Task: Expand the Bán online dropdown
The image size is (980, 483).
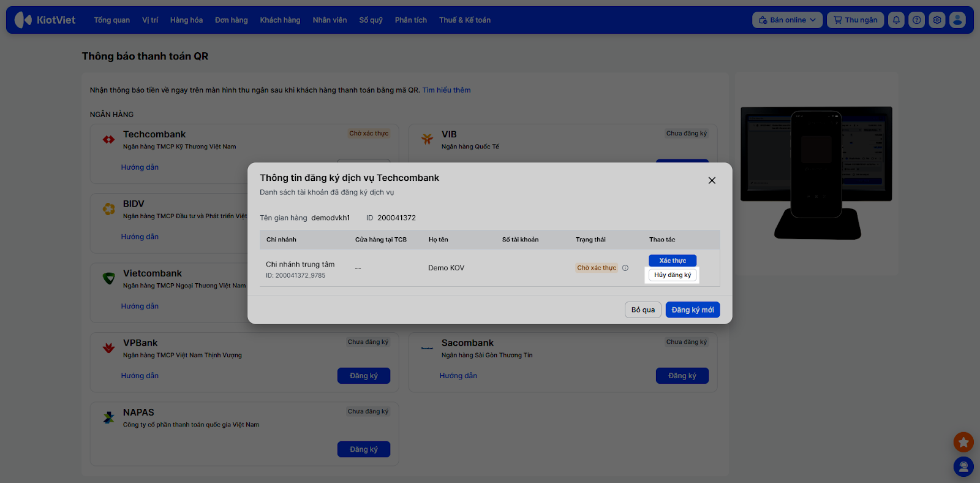Action: [787, 20]
